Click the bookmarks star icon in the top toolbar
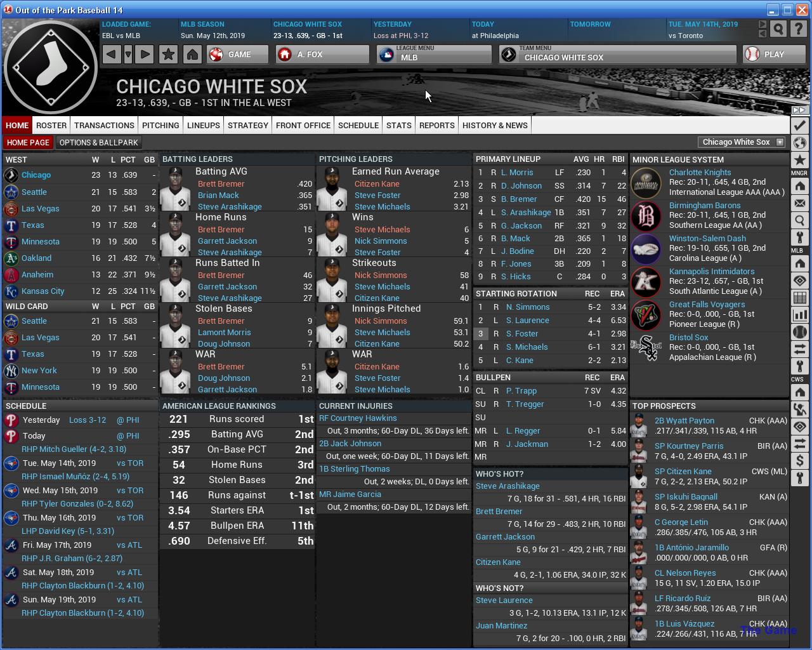Image resolution: width=812 pixels, height=650 pixels. [168, 55]
